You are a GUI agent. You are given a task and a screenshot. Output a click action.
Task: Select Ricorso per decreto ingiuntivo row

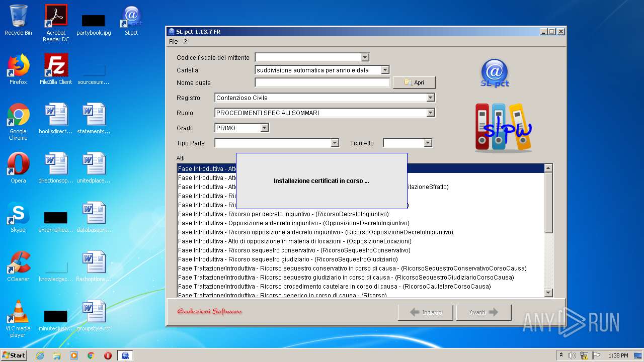coord(361,214)
